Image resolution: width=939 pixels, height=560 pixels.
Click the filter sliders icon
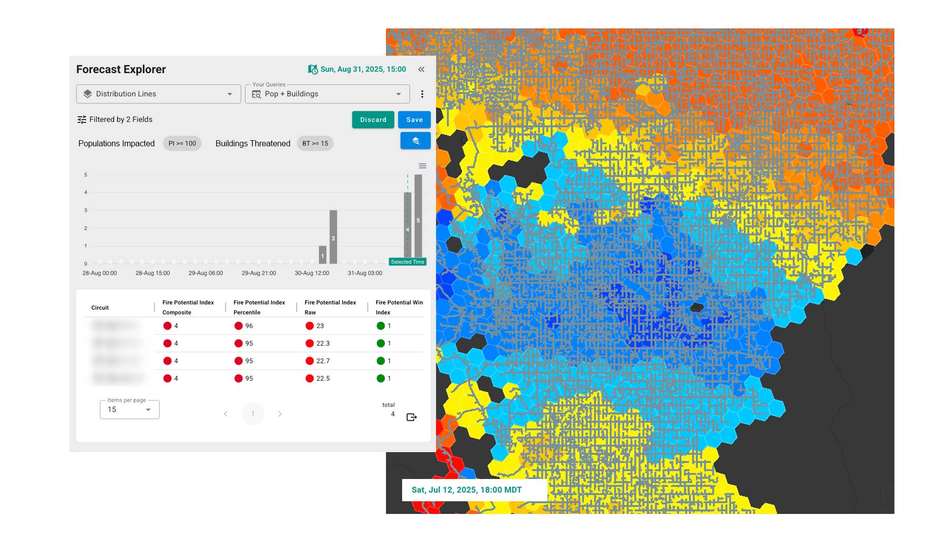tap(82, 119)
